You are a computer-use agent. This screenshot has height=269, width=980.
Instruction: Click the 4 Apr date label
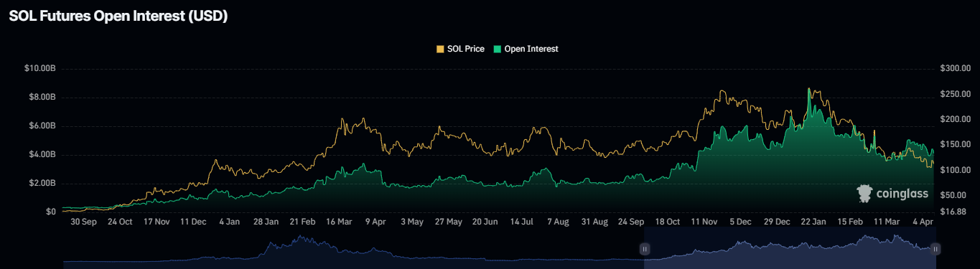pos(923,222)
